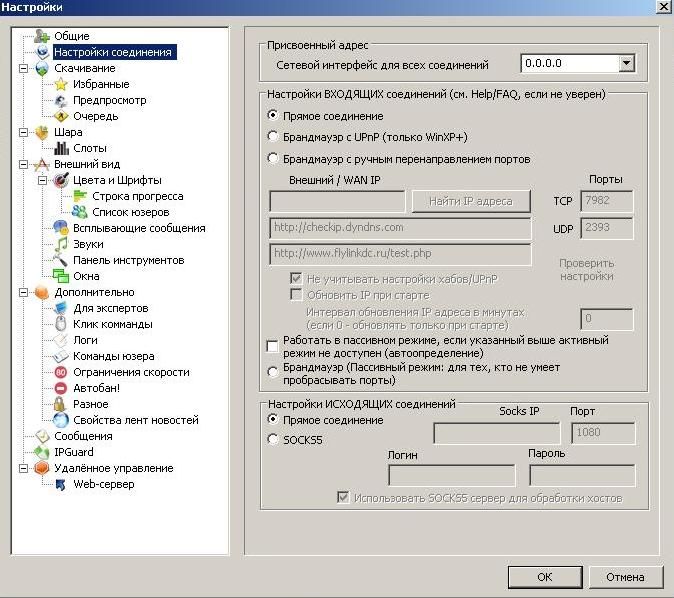Click the Внешний вид icon
Image resolution: width=674 pixels, height=598 pixels.
42,164
